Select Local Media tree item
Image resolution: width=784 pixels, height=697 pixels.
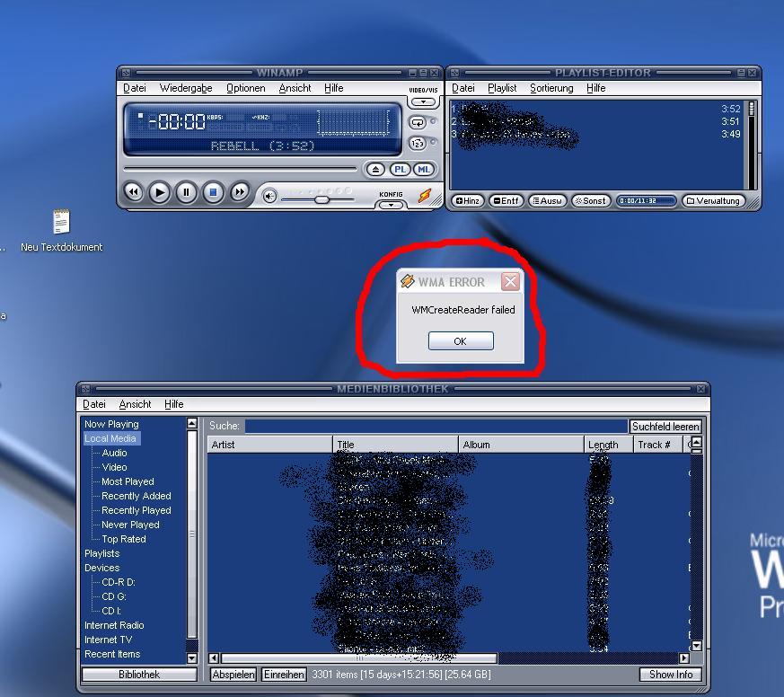[x=110, y=438]
